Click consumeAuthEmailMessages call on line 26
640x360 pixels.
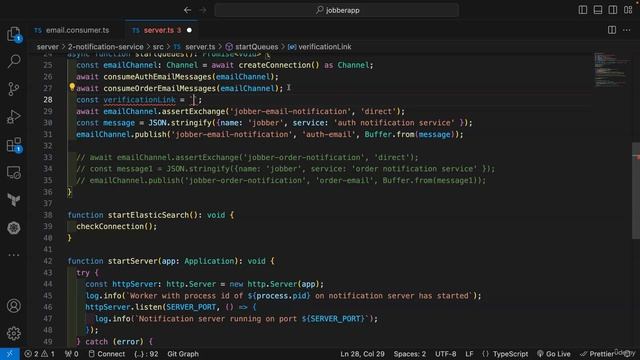point(158,77)
